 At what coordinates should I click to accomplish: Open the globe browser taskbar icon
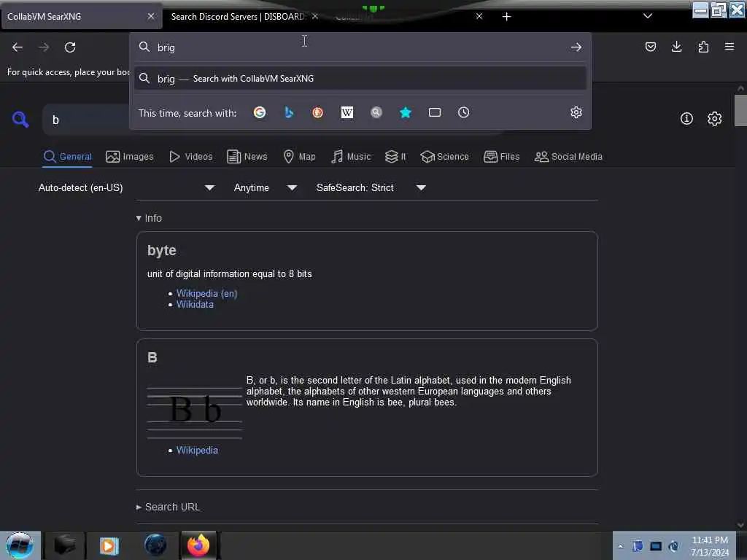click(x=155, y=545)
